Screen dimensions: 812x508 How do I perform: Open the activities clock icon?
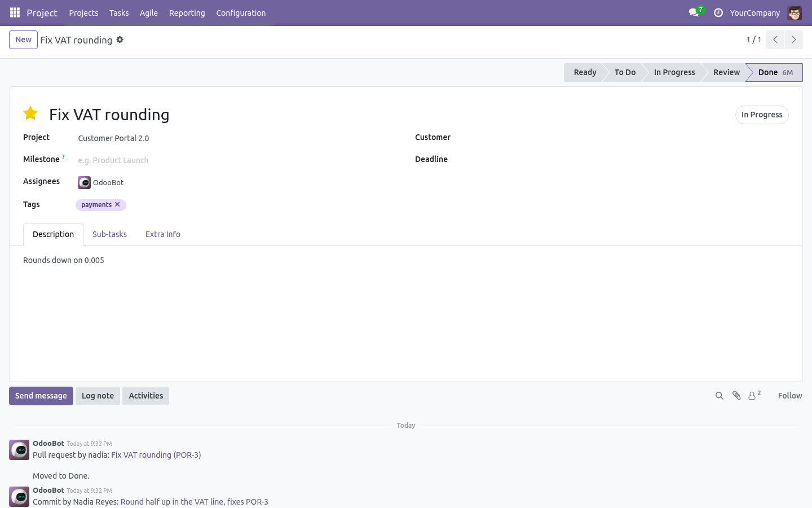718,12
